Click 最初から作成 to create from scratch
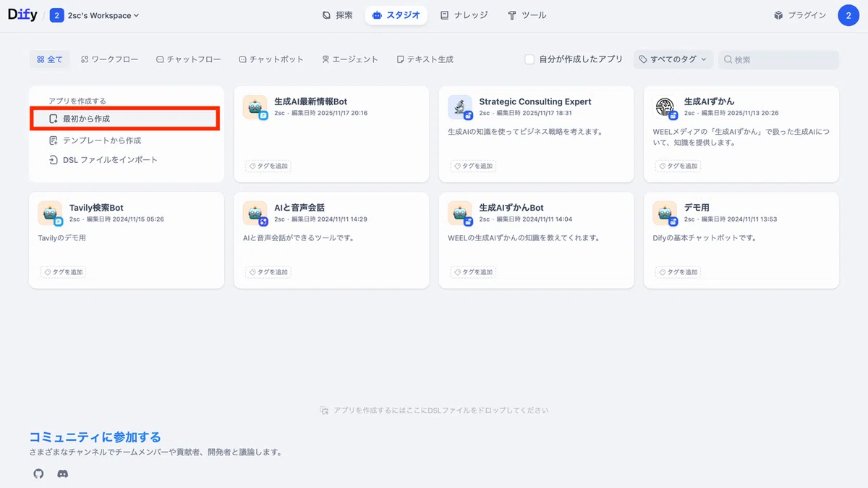The height and width of the screenshot is (488, 868). pyautogui.click(x=124, y=119)
